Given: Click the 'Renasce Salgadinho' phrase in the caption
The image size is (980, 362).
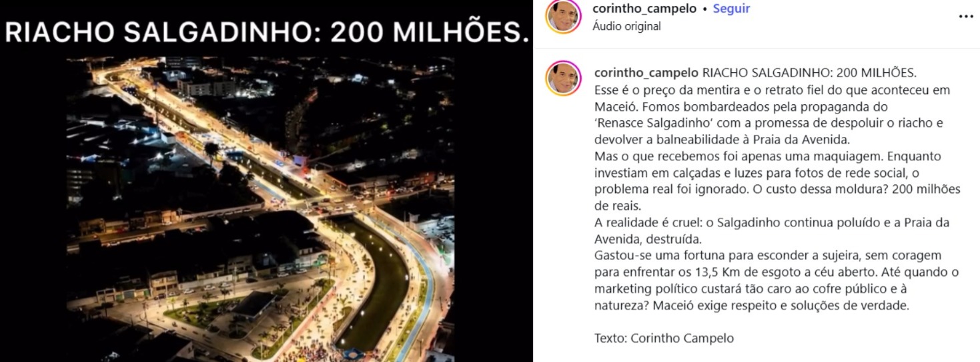Looking at the screenshot, I should (645, 123).
